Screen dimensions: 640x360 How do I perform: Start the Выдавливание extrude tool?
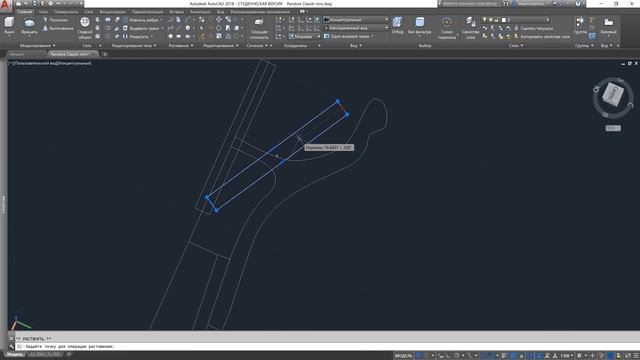58,28
